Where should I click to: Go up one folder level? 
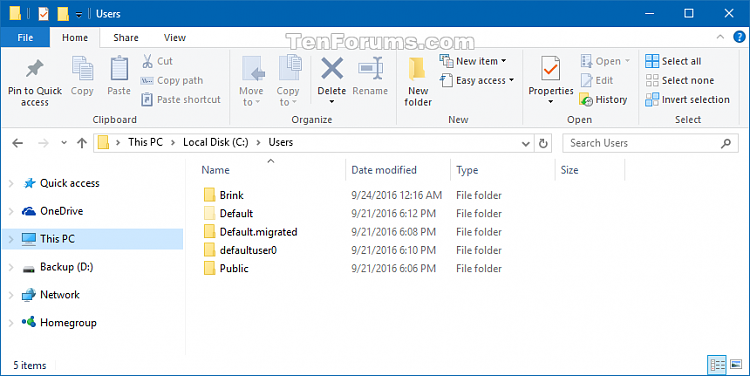click(82, 143)
